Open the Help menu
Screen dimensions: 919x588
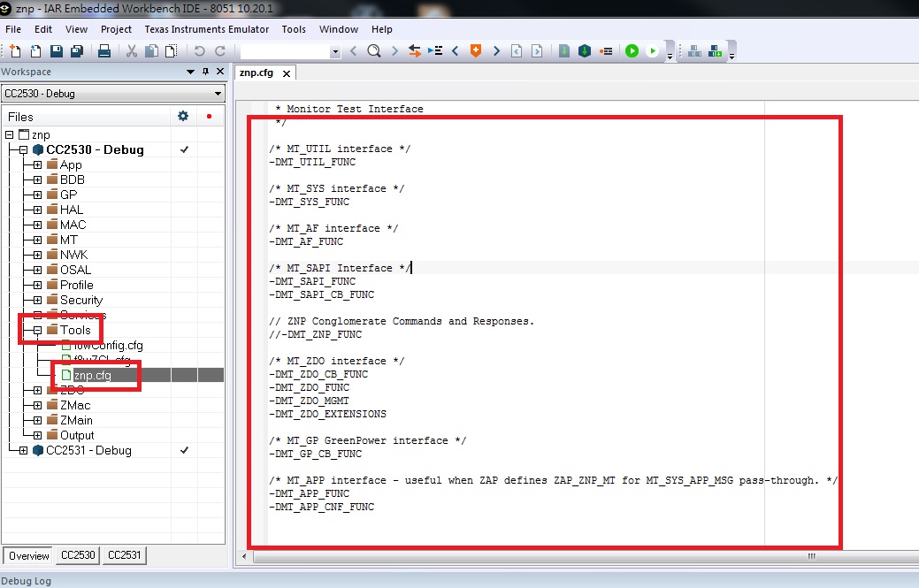coord(381,29)
